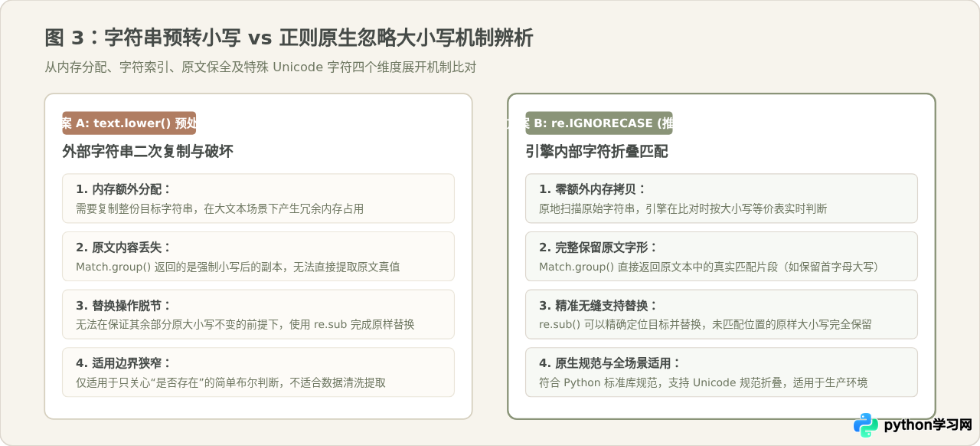Select the 'A: text.lower()' scheme badge
This screenshot has height=446, width=980.
click(129, 123)
